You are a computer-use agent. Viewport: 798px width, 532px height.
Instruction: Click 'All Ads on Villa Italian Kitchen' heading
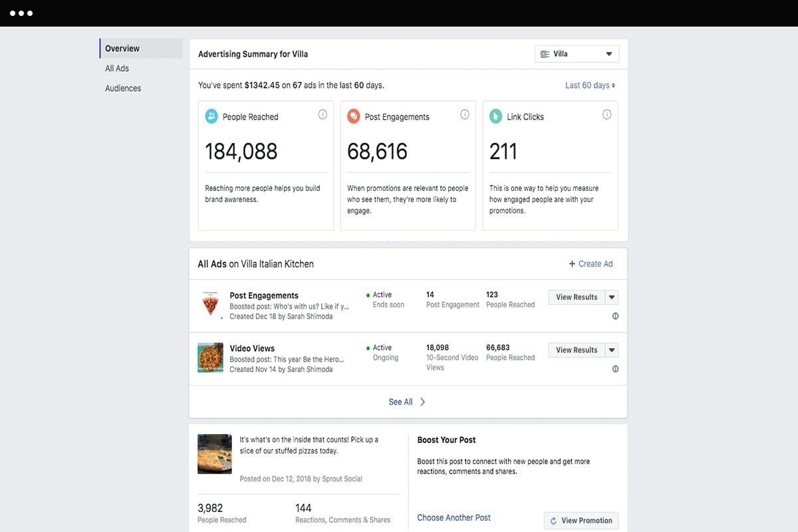click(x=256, y=264)
